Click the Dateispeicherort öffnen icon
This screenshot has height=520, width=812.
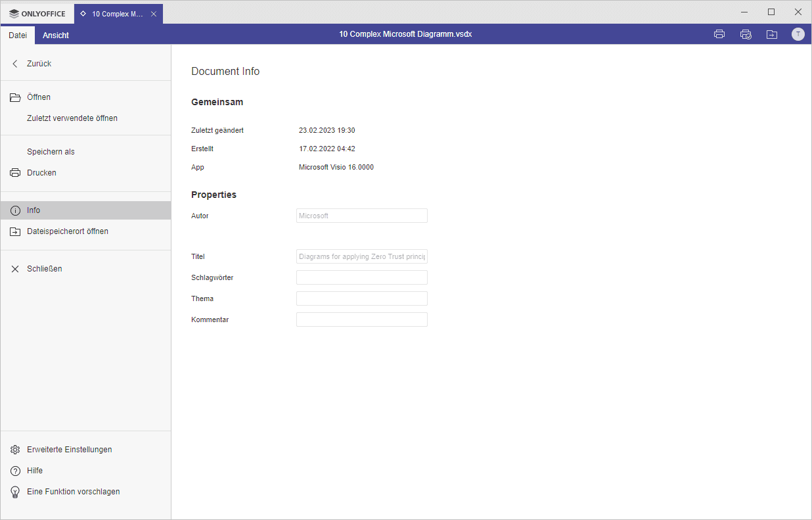pyautogui.click(x=15, y=231)
